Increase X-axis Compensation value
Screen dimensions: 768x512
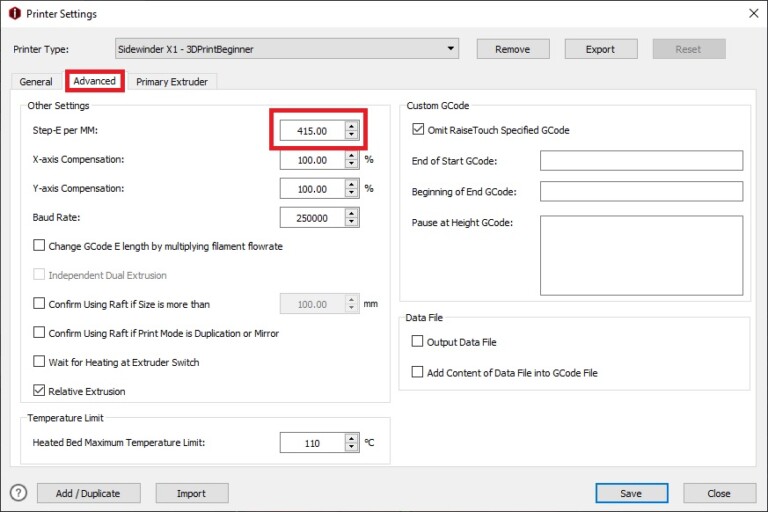352,155
